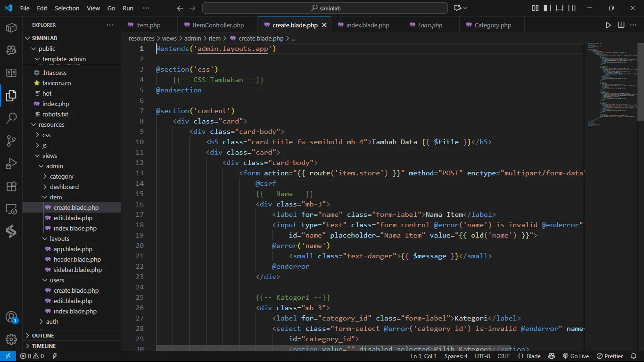
Task: Click the code minimap preview
Action: pyautogui.click(x=611, y=85)
